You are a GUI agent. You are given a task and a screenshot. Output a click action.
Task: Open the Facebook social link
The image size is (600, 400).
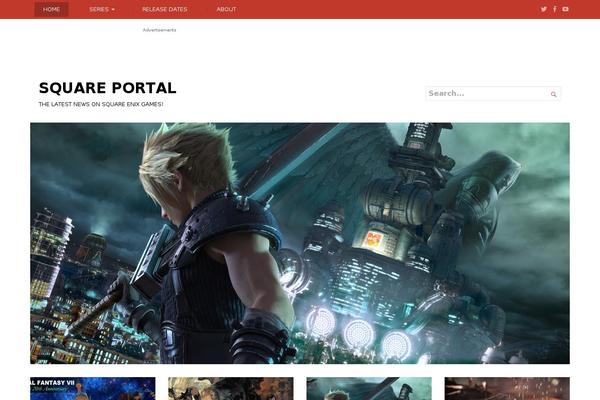coord(555,9)
